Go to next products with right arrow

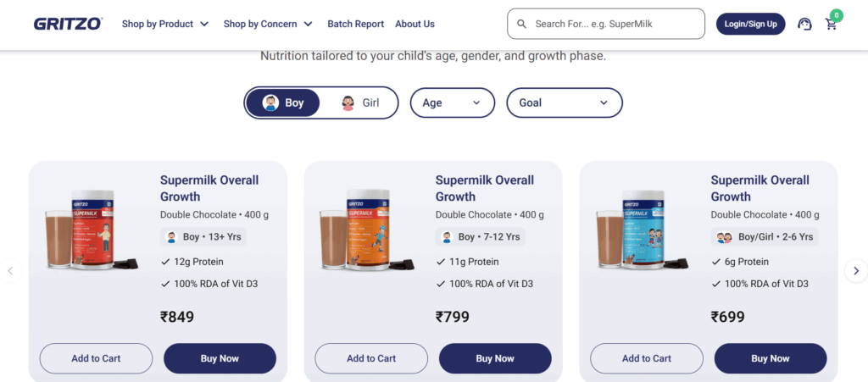[x=855, y=271]
